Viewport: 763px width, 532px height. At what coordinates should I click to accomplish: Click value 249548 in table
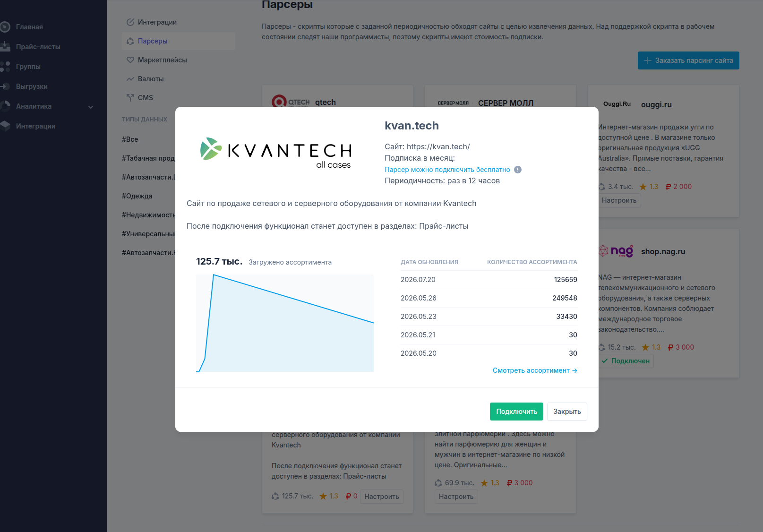[565, 298]
